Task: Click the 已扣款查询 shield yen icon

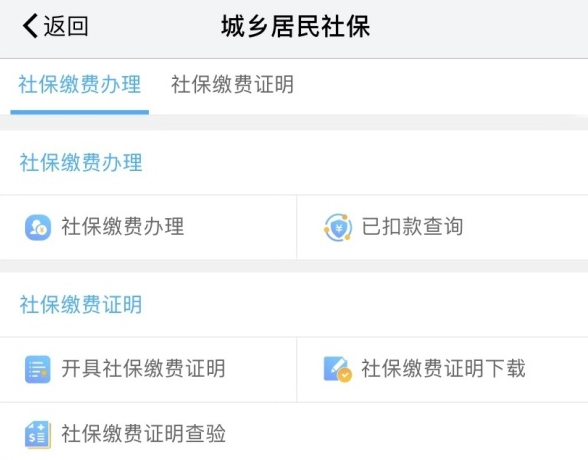Action: [x=338, y=227]
